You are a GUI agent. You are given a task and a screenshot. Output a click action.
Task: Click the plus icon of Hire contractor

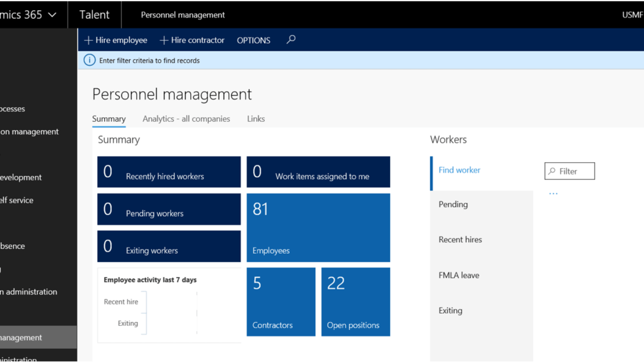coord(164,40)
